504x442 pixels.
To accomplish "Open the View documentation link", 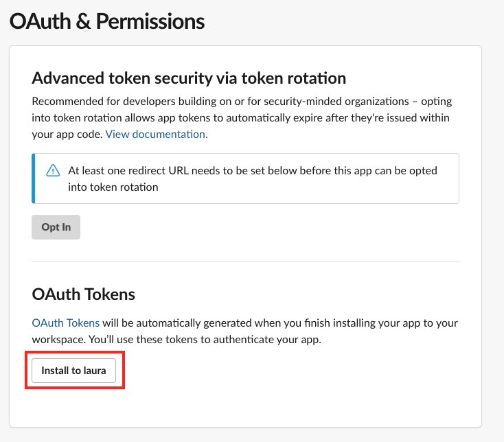I will click(x=157, y=135).
